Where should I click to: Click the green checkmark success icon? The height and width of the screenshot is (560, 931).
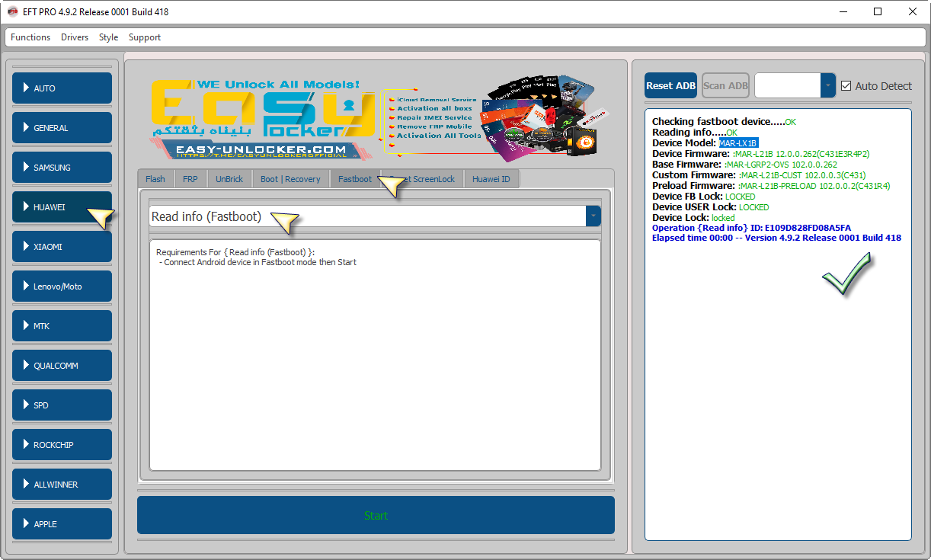846,275
